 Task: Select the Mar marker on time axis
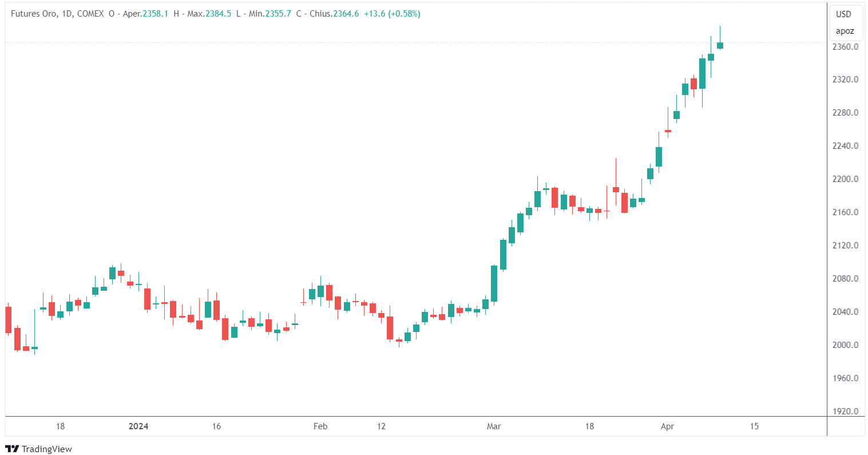point(494,426)
